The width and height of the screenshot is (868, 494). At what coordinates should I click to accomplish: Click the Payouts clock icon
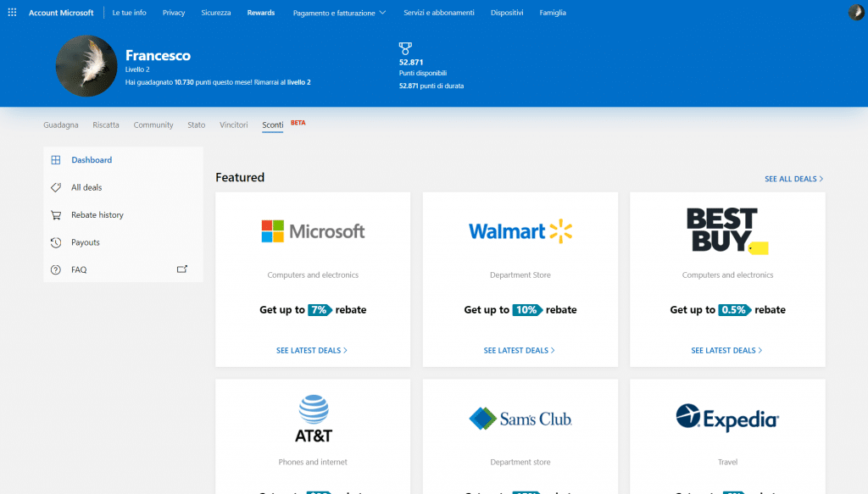click(x=56, y=242)
